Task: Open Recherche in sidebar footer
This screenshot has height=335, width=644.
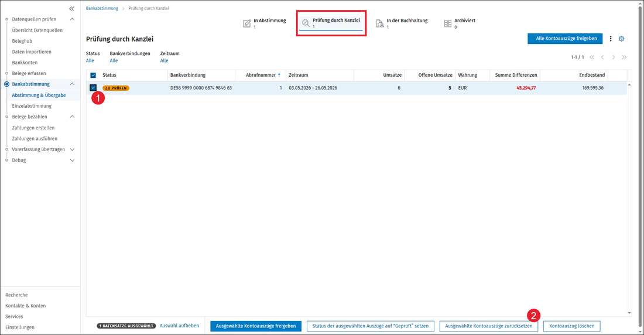Action: point(16,295)
